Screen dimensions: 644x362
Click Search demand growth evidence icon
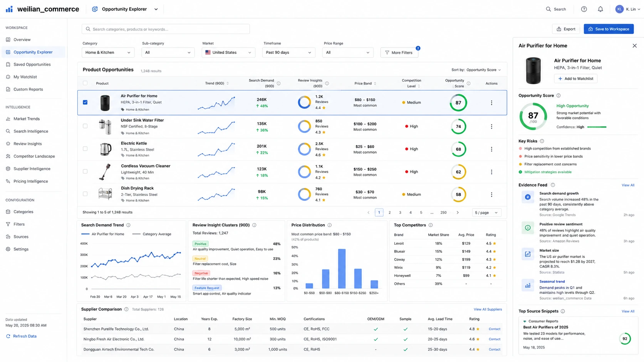(528, 197)
